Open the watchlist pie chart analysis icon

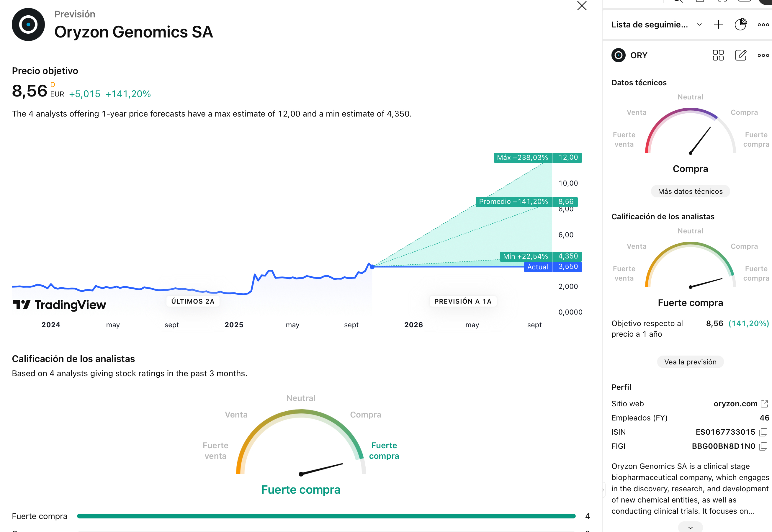pos(741,24)
